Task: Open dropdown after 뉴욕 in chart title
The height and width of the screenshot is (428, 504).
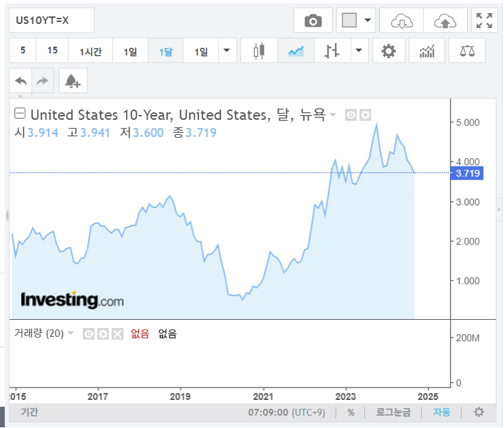Action: (333, 115)
